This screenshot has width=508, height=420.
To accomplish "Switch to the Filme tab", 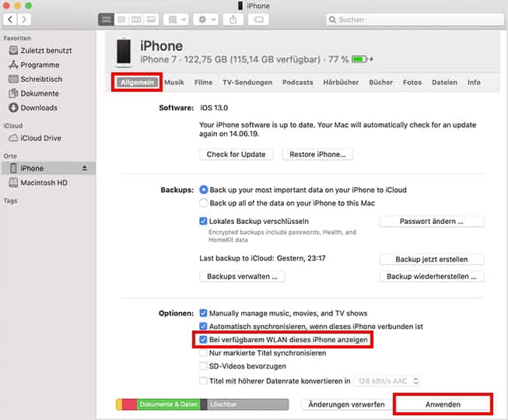I will [204, 82].
